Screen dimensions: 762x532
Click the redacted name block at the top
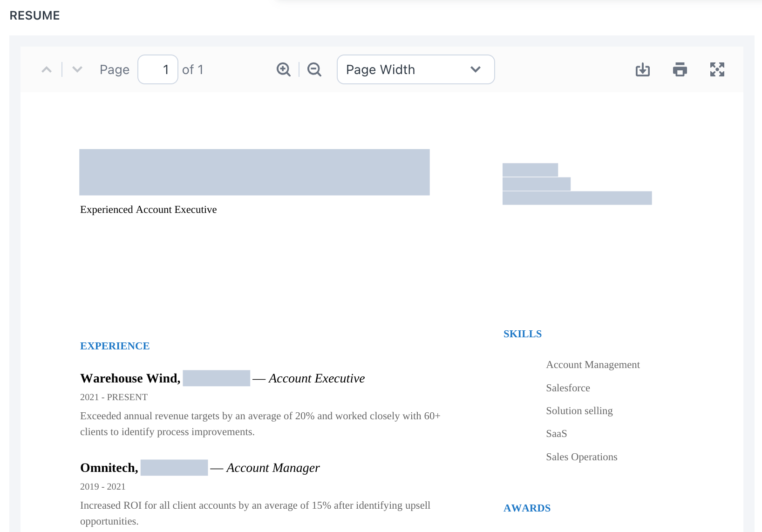(x=255, y=171)
